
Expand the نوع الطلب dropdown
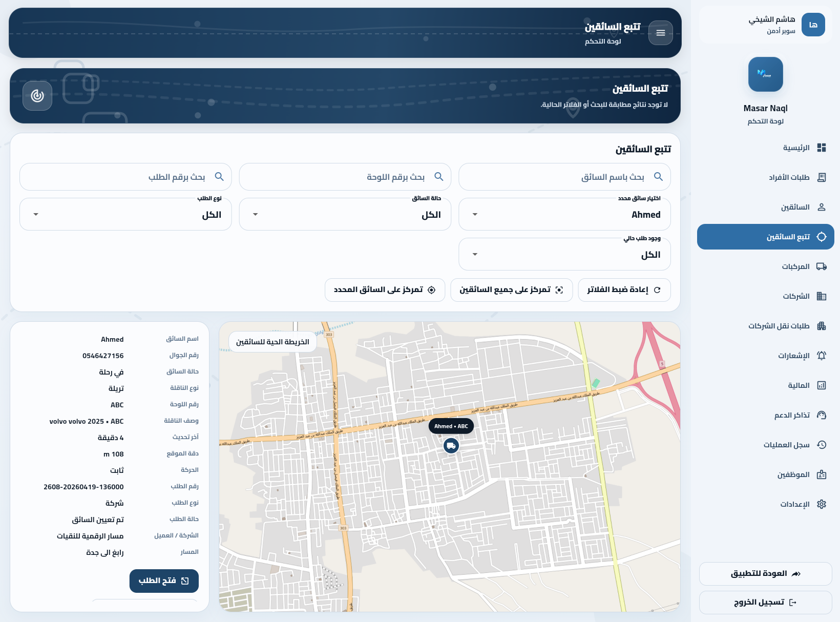125,215
